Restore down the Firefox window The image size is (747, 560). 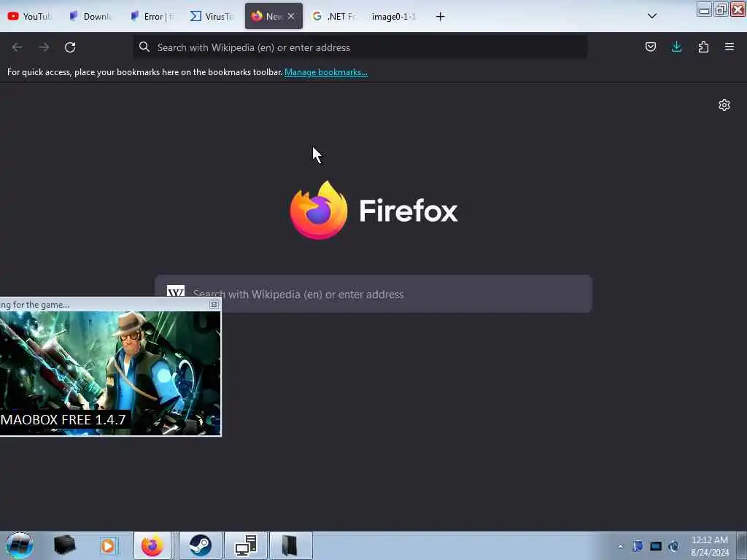coord(721,9)
